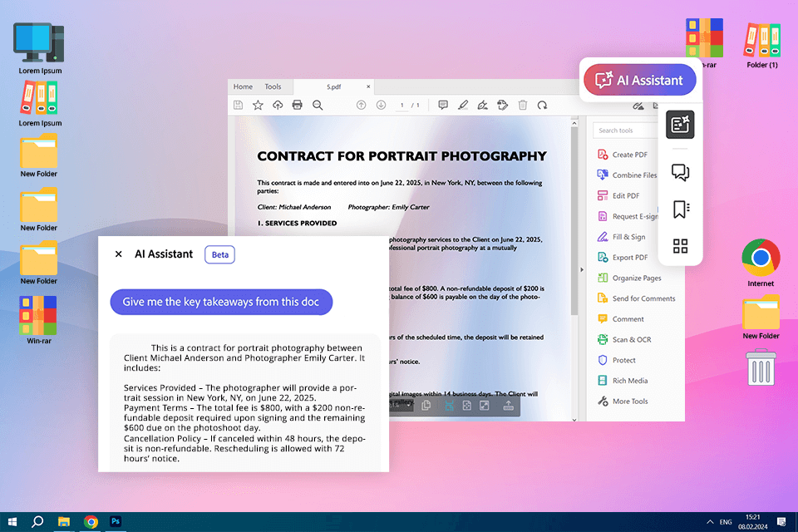Close the 5.pdf tab
Image resolution: width=798 pixels, height=532 pixels.
click(x=368, y=86)
